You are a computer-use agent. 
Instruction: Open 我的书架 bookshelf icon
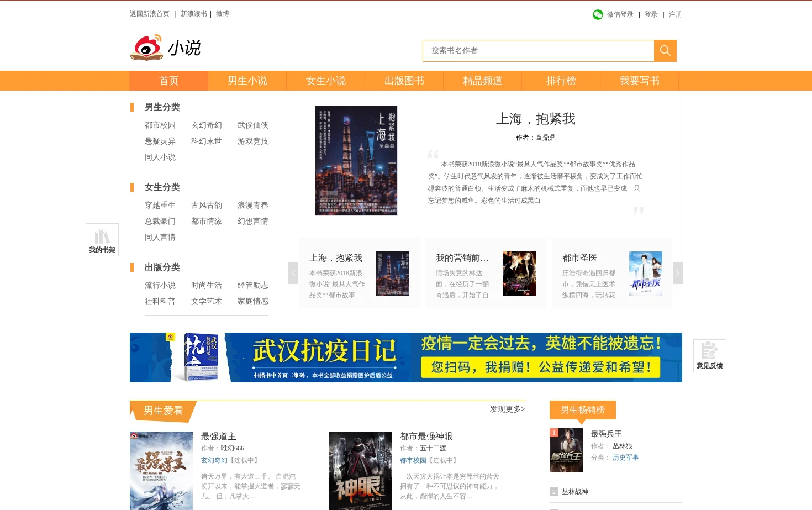102,240
